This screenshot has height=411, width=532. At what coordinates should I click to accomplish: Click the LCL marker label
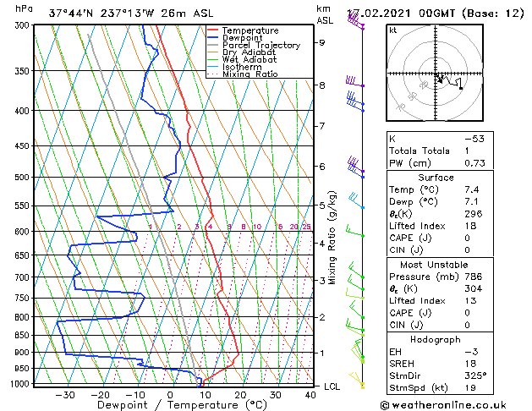[332, 386]
